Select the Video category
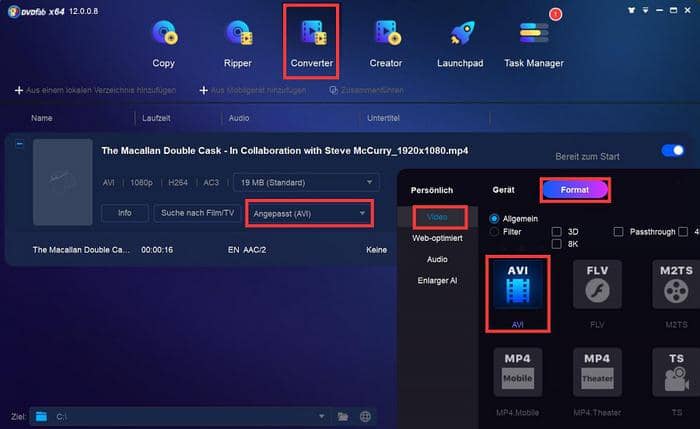The image size is (700, 429). click(437, 217)
